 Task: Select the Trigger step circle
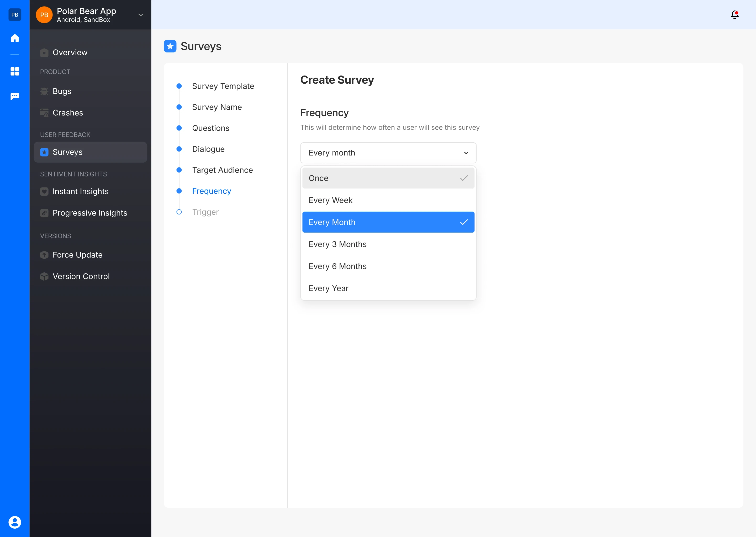click(179, 212)
